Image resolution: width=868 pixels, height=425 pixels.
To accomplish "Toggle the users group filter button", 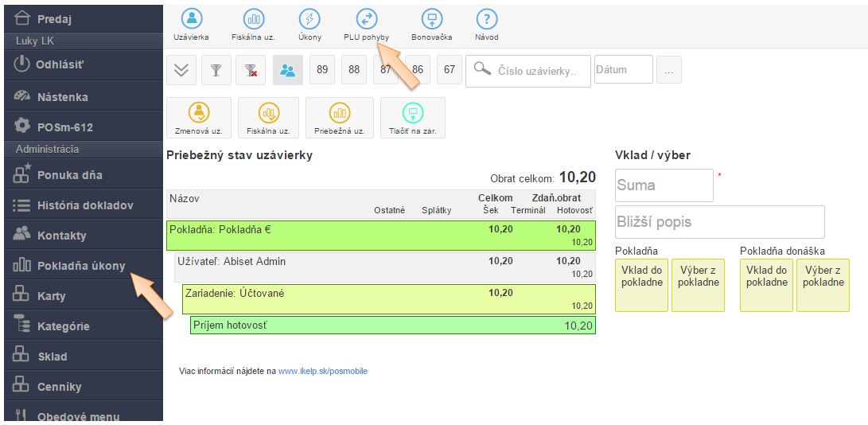I will (x=287, y=70).
